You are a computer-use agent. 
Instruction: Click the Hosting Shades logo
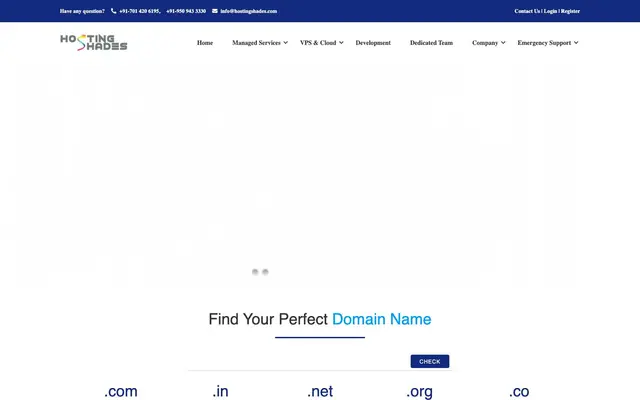pyautogui.click(x=93, y=42)
